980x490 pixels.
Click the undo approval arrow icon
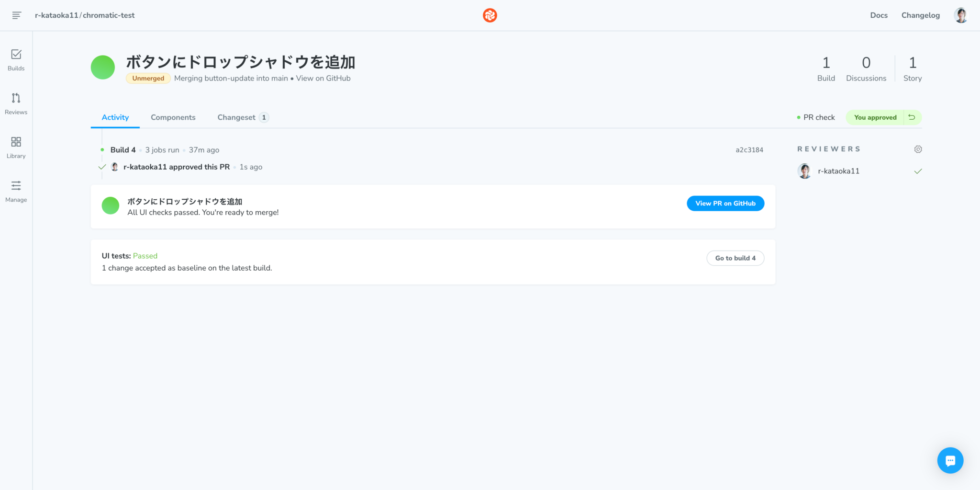912,117
